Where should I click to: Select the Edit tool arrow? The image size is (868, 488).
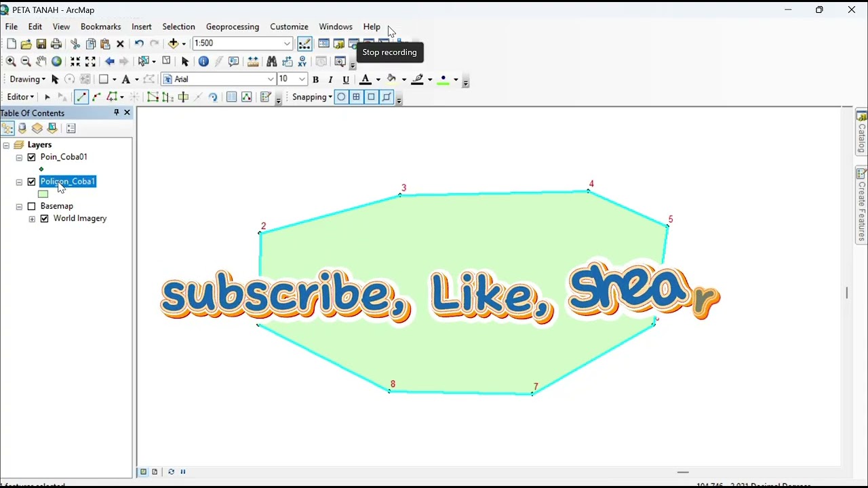point(47,97)
